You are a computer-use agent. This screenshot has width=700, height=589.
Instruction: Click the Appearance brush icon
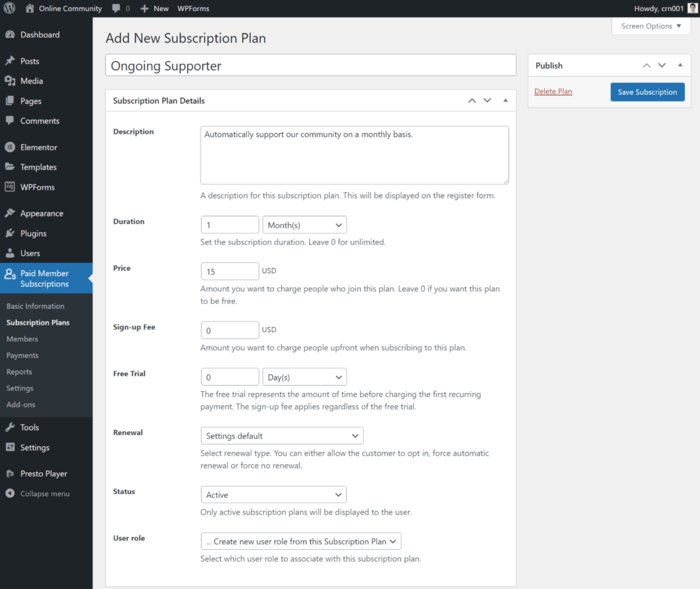(10, 213)
